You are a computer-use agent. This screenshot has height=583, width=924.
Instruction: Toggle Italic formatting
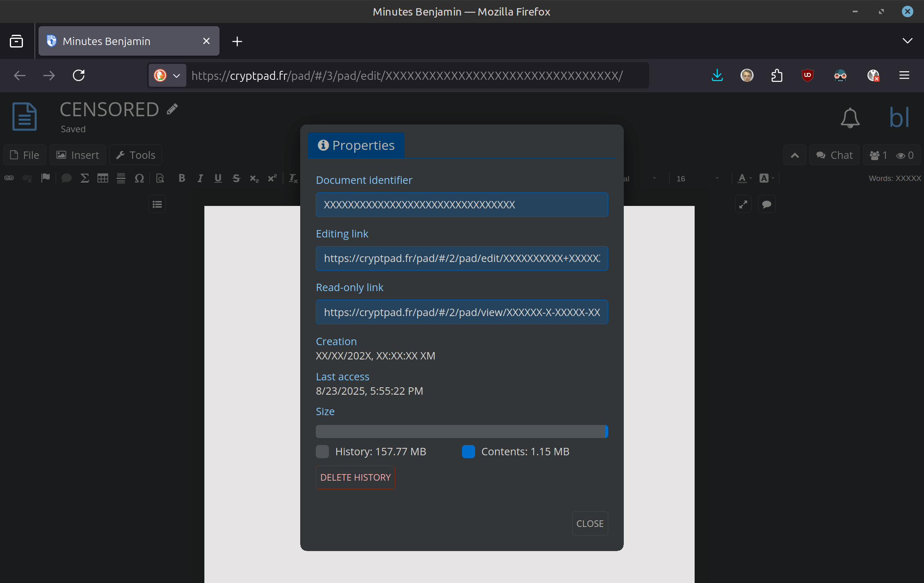click(x=200, y=178)
